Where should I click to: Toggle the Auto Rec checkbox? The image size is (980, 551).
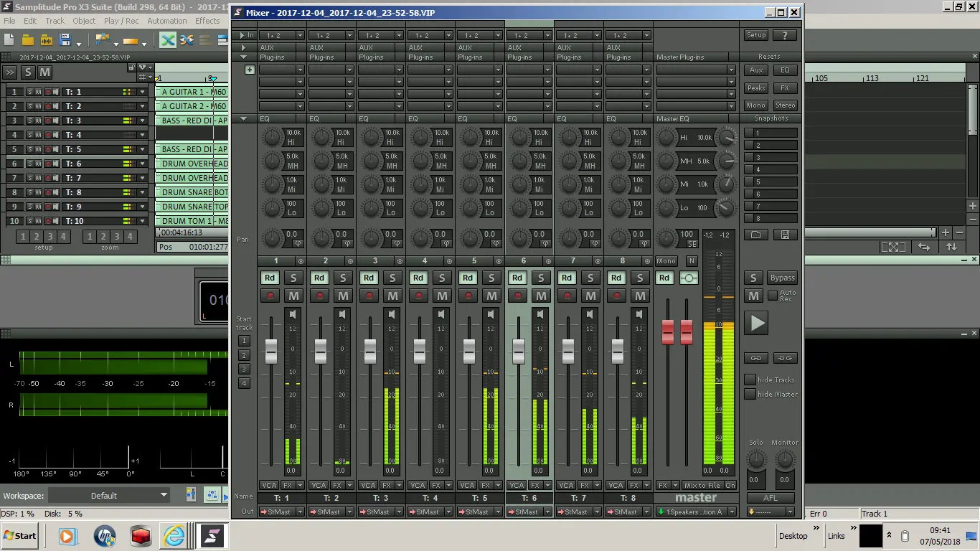pos(773,296)
